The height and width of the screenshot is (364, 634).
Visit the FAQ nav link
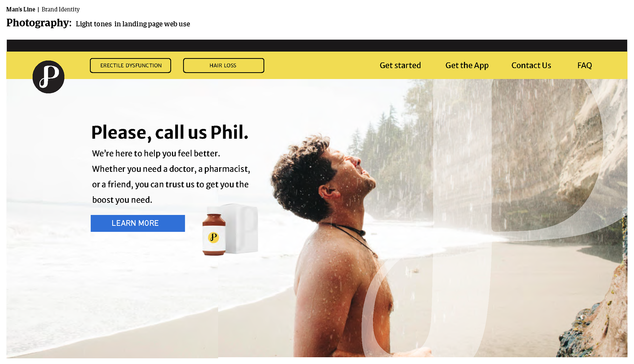tap(584, 65)
